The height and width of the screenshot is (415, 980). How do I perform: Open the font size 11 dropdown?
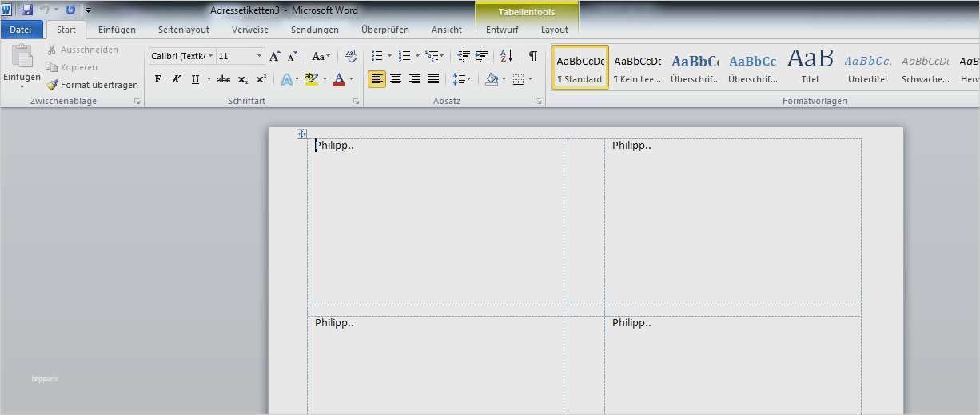259,56
